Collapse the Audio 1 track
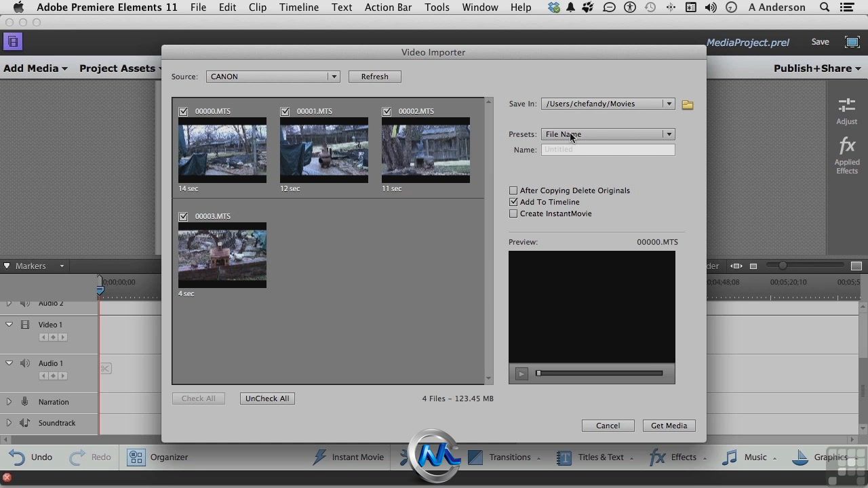Viewport: 868px width, 488px height. [9, 363]
